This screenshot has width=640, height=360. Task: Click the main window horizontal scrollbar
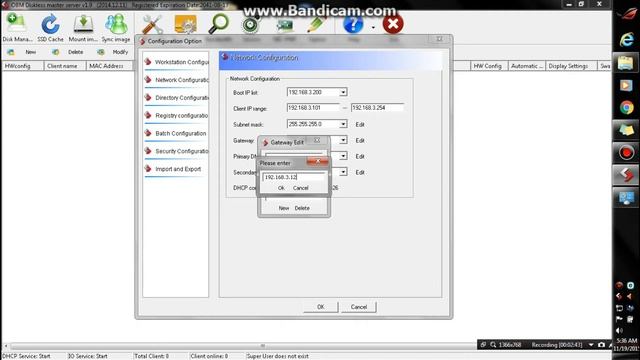tap(261, 346)
